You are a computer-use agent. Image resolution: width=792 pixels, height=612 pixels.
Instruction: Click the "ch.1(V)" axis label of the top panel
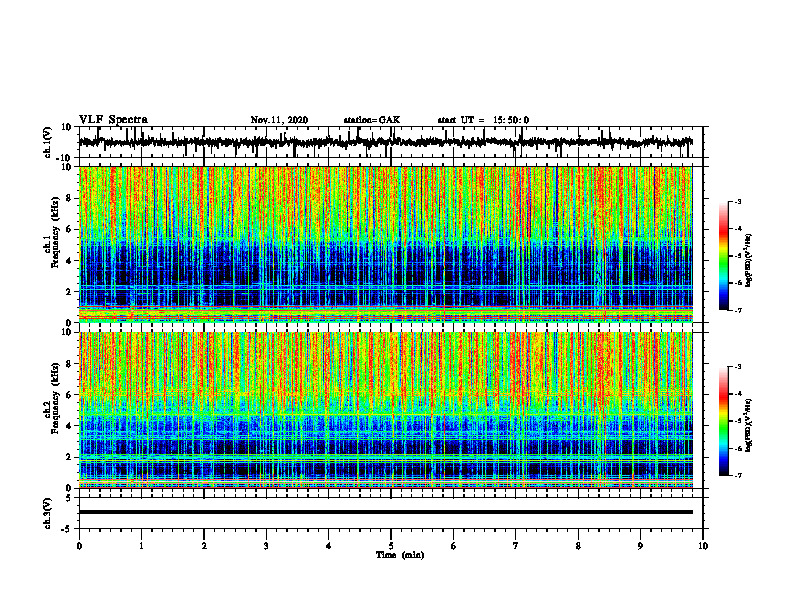click(48, 142)
